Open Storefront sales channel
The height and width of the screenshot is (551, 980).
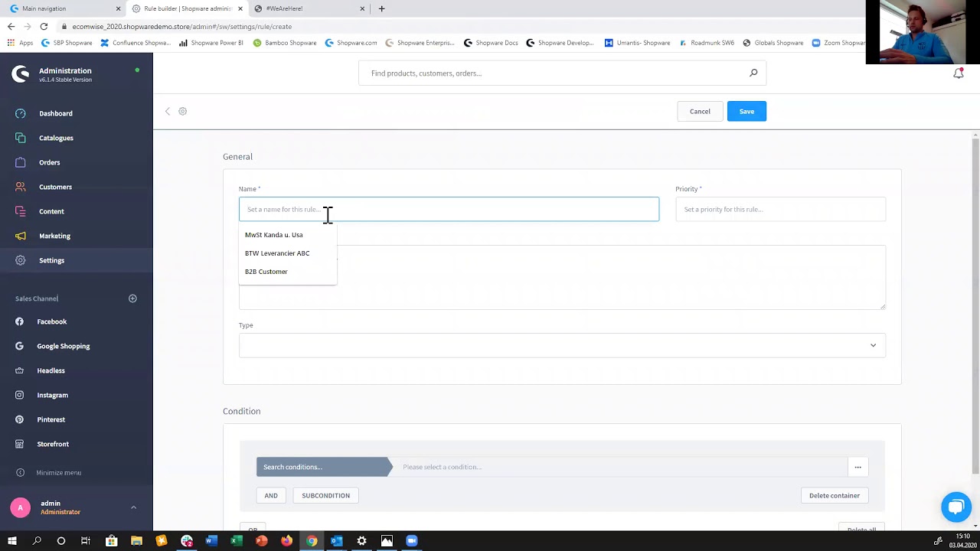coord(52,444)
